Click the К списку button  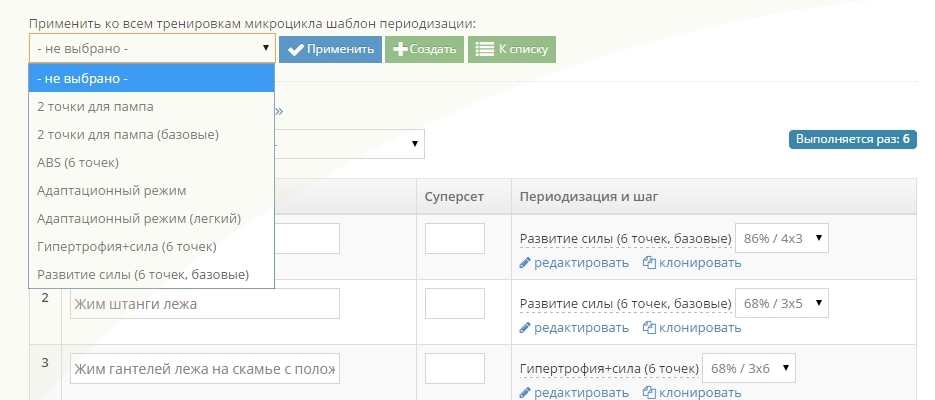click(x=512, y=49)
